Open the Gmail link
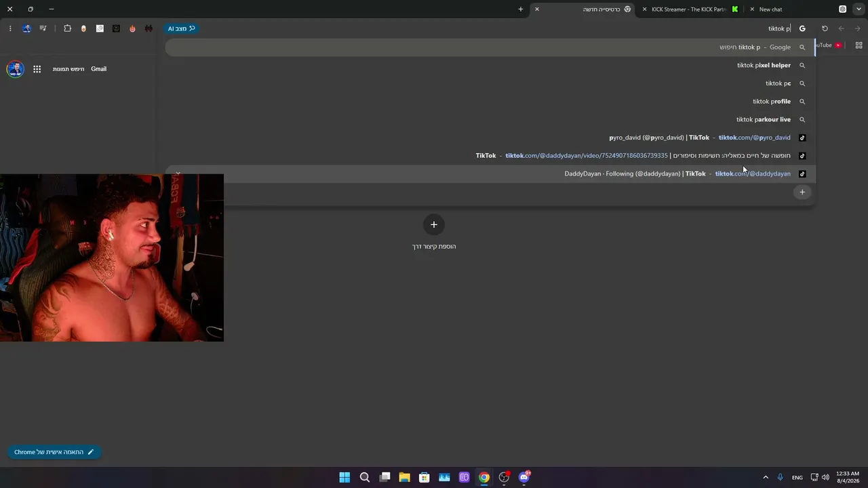 pyautogui.click(x=98, y=69)
